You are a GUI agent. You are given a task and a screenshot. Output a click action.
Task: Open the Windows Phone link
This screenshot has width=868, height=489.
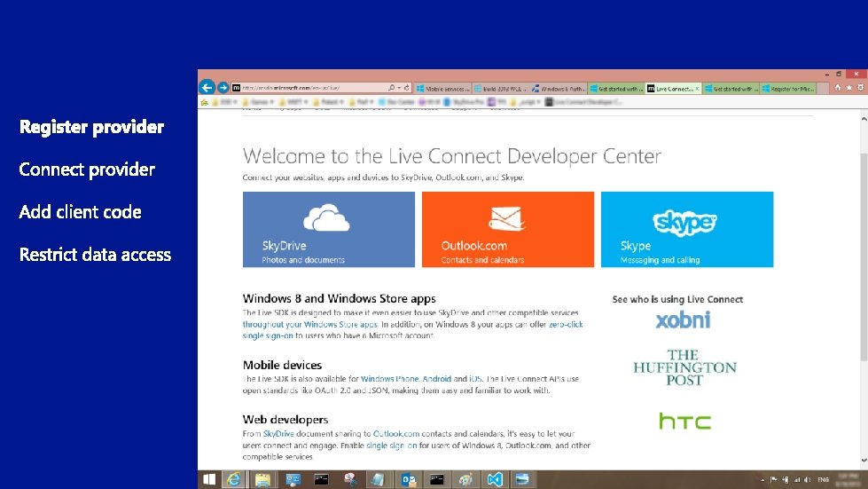tap(390, 379)
